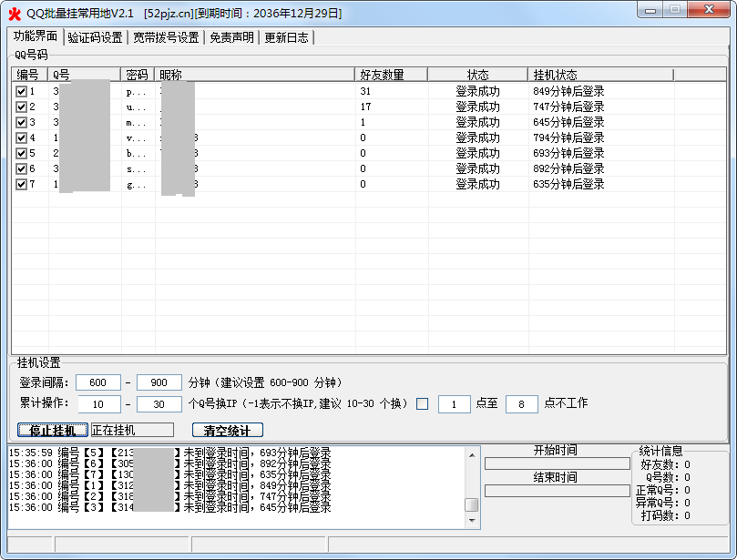The width and height of the screenshot is (737, 560).
Task: Select the IP change field showing 30
Action: 159,404
